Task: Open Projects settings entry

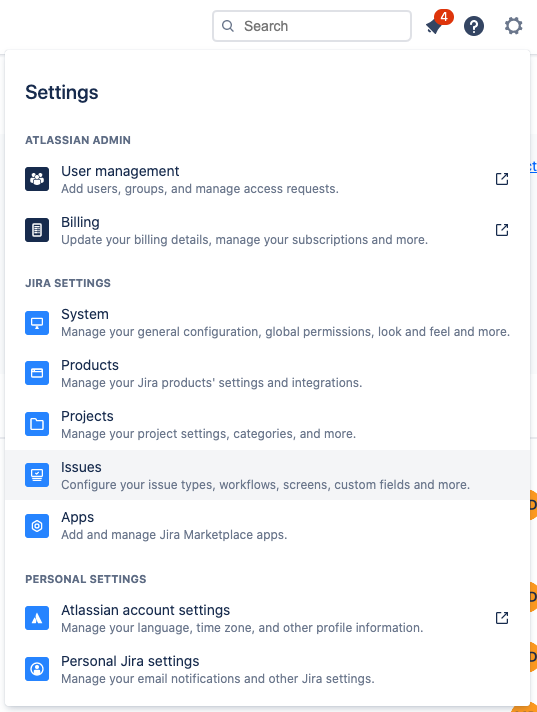Action: [267, 424]
